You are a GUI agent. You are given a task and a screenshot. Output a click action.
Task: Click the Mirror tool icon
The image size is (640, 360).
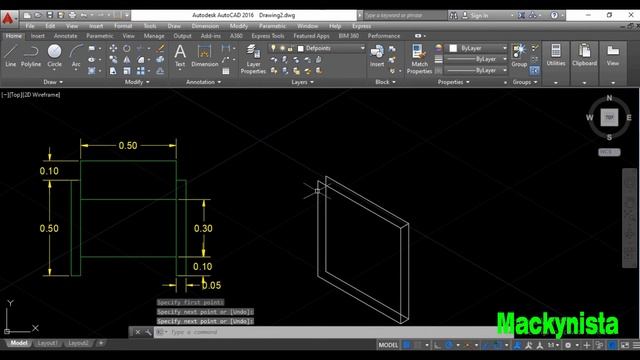tap(127, 60)
